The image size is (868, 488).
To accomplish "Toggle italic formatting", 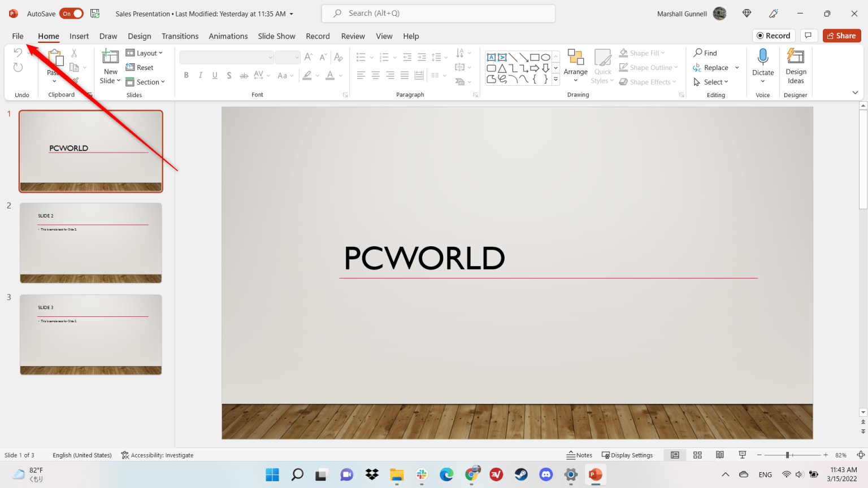I will 201,75.
